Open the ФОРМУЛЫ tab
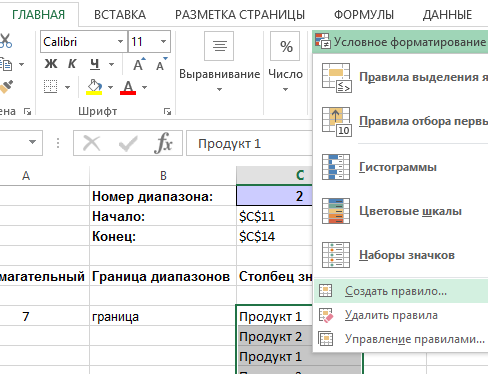The height and width of the screenshot is (374, 488). pos(364,15)
